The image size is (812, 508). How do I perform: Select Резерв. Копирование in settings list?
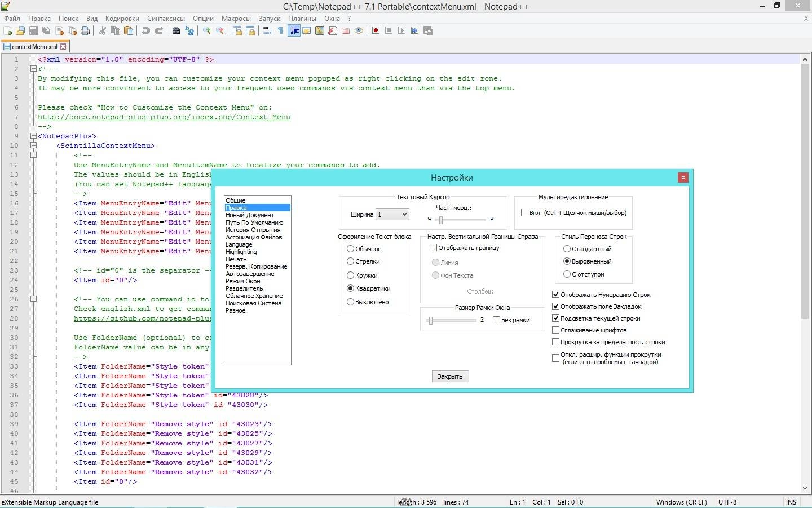(x=257, y=266)
